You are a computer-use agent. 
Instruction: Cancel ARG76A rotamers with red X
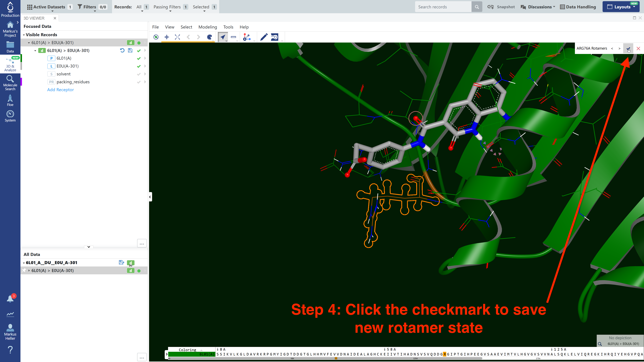coord(638,48)
